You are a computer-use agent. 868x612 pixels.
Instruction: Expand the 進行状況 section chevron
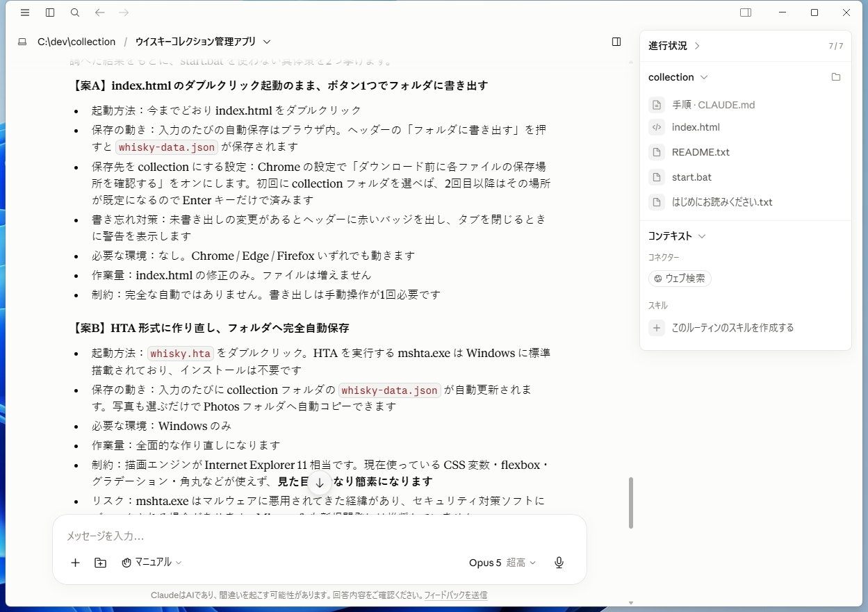click(x=697, y=46)
